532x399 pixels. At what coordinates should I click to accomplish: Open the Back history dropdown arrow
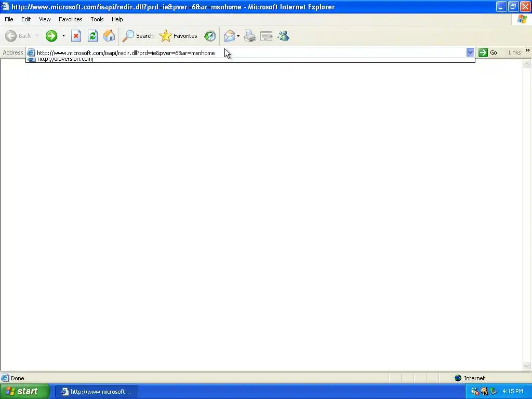tap(37, 36)
